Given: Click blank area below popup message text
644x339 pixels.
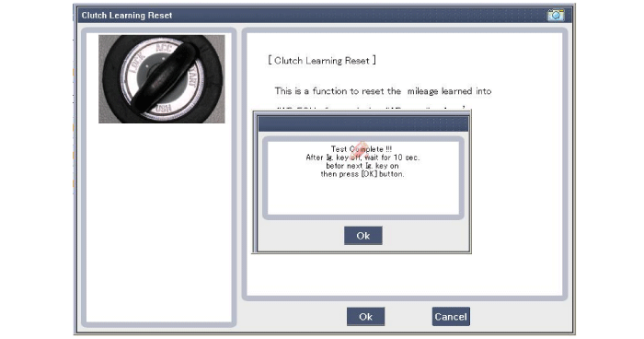Looking at the screenshot, I should [363, 196].
